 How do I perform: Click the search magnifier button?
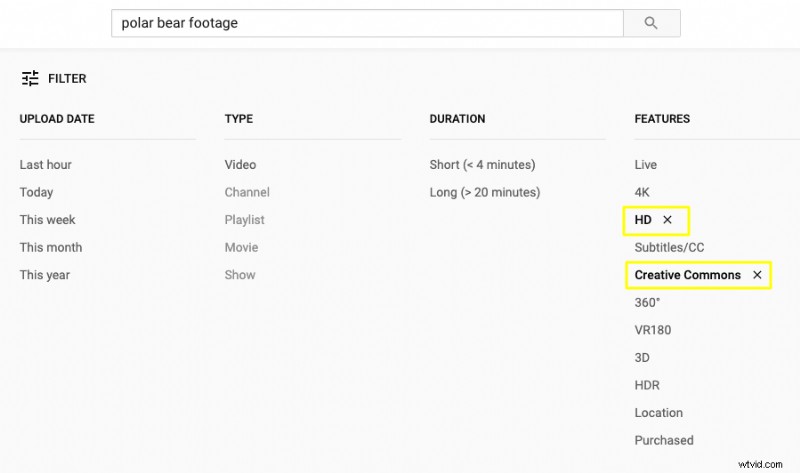(x=652, y=23)
